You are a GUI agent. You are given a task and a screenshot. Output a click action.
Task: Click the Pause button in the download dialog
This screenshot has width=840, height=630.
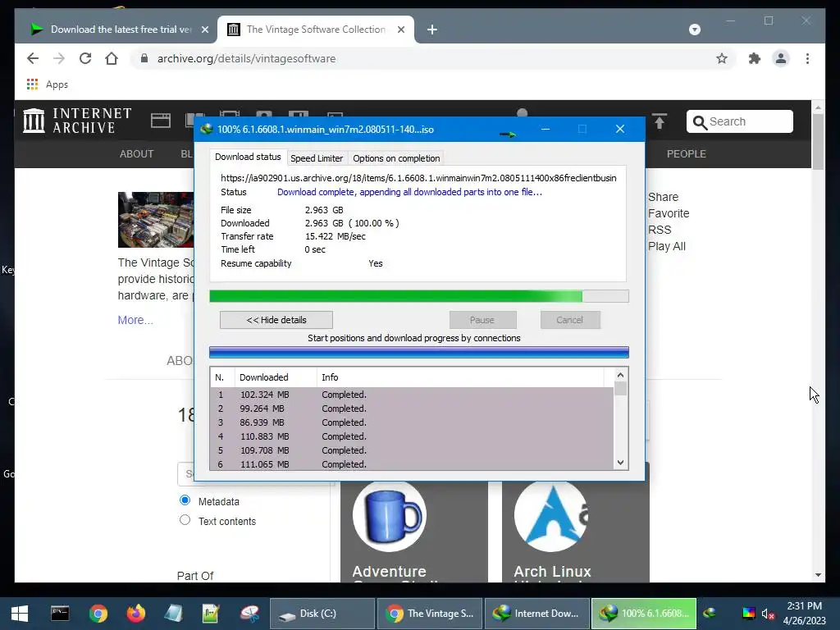pyautogui.click(x=482, y=320)
